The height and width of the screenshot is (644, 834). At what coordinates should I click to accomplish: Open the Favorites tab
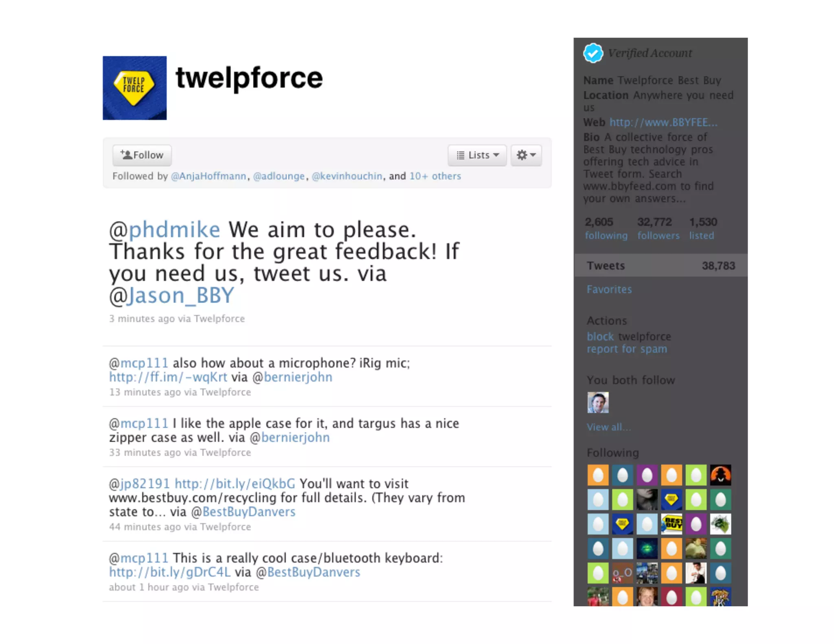coord(609,289)
